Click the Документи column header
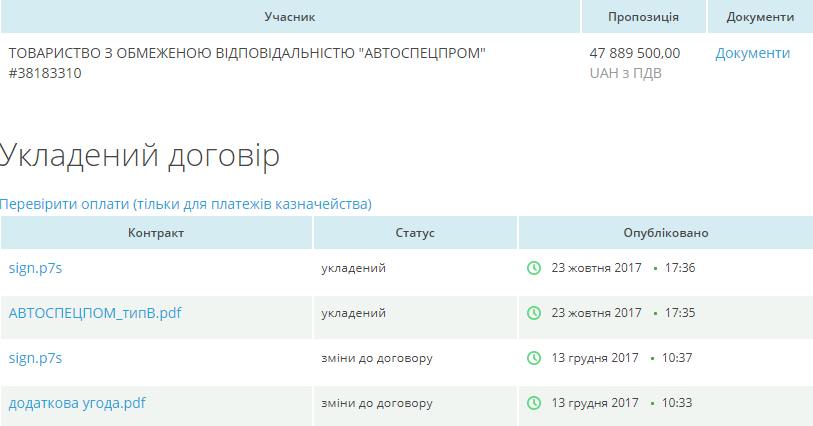Screen dimensions: 813x426 click(x=760, y=17)
